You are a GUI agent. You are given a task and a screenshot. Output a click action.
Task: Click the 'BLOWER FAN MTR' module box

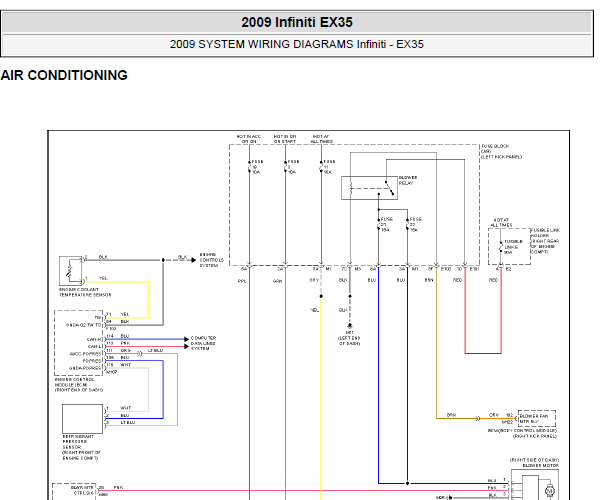pos(536,419)
